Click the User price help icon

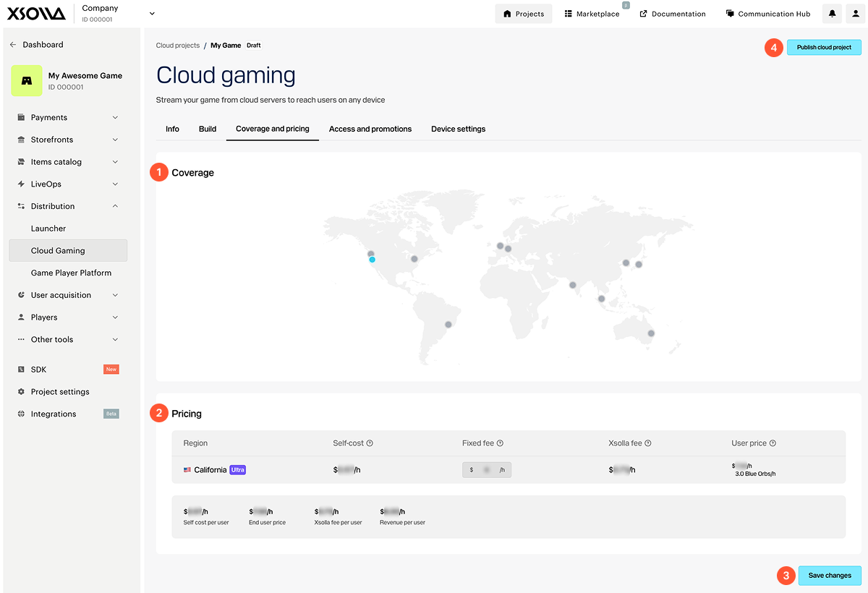pos(773,443)
